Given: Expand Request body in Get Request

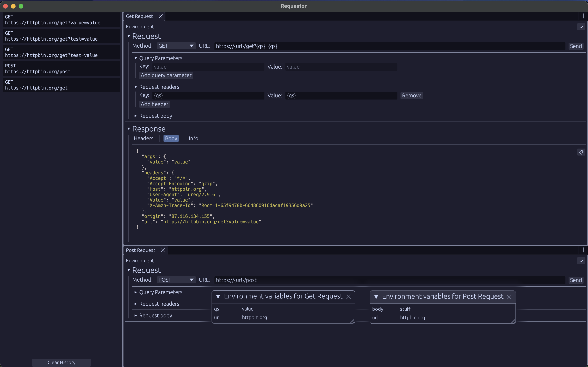Looking at the screenshot, I should pos(155,116).
